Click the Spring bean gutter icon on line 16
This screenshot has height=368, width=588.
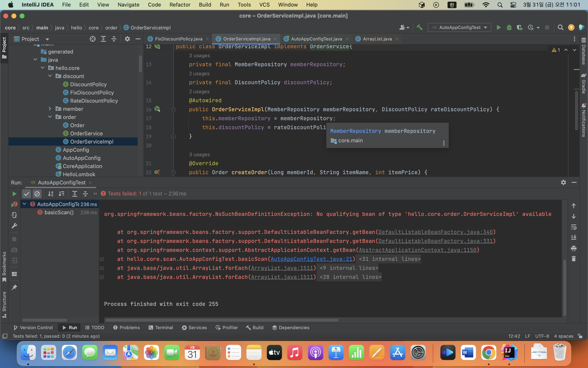click(157, 109)
